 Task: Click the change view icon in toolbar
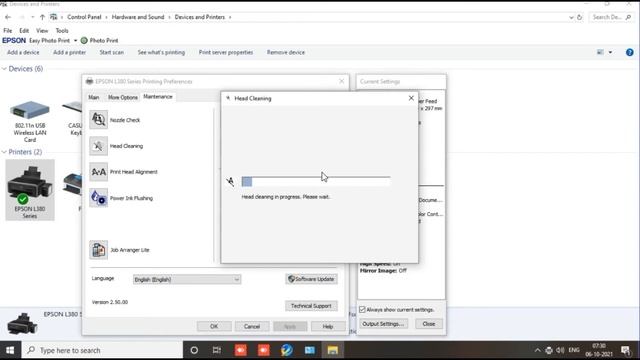(600, 52)
